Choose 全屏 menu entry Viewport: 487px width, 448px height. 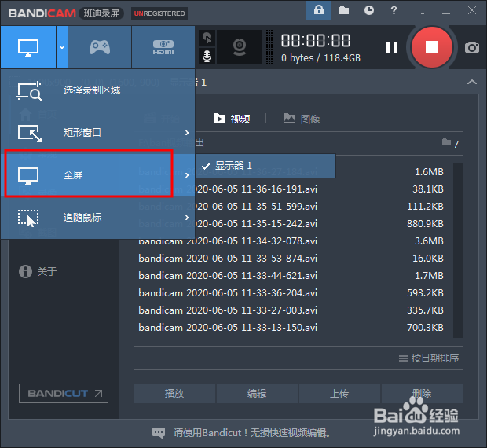tap(98, 175)
